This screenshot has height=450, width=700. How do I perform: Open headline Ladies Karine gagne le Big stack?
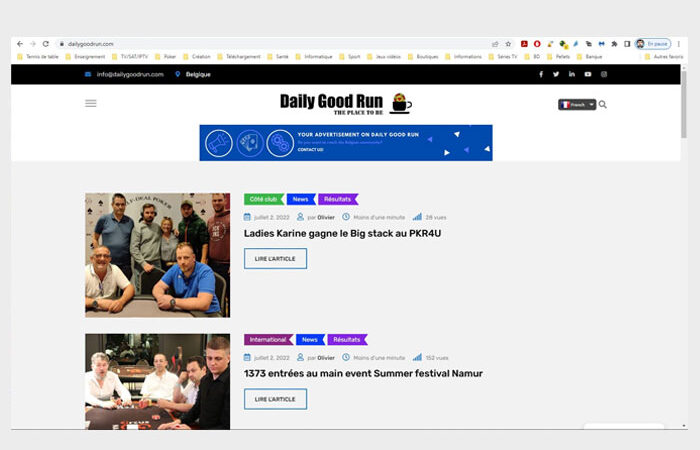[x=342, y=233]
